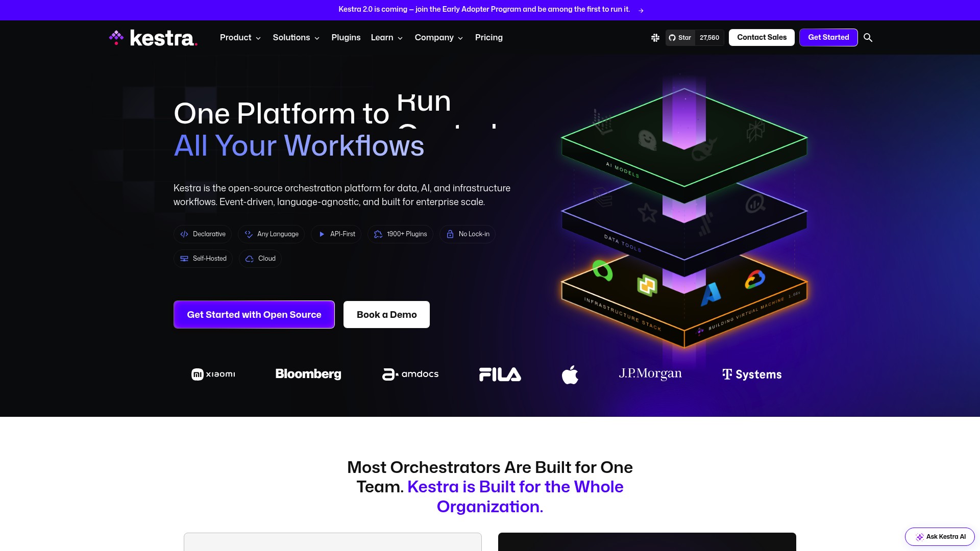Click the Kestra logo in the header

(x=153, y=38)
